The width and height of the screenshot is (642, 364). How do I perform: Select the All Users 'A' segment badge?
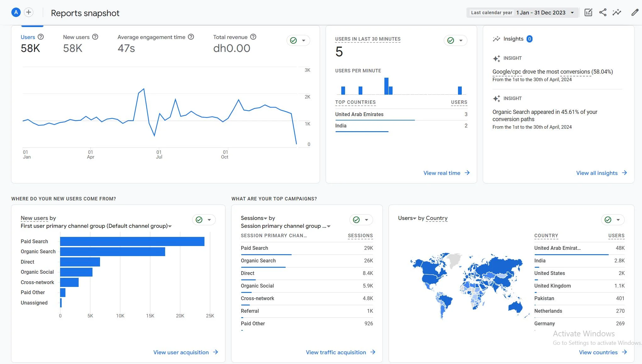click(x=16, y=13)
